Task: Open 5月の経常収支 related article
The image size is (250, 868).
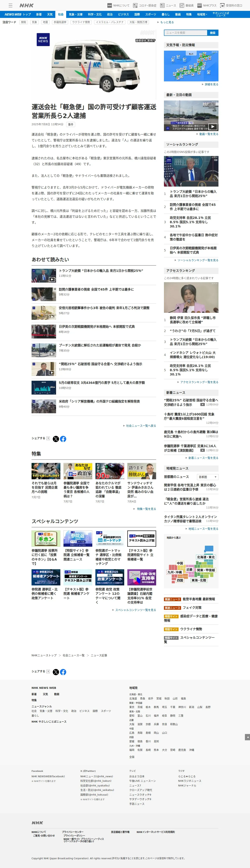Action: point(102,383)
